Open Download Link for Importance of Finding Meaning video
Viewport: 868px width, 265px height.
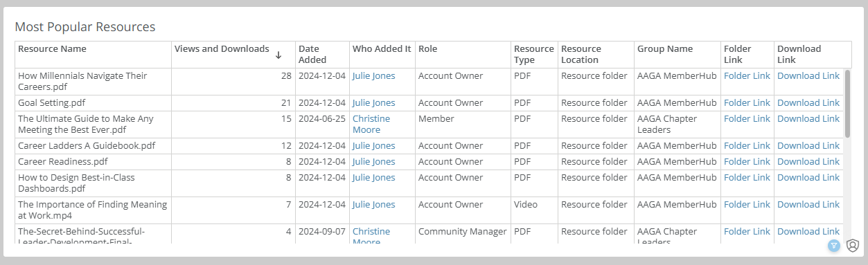(808, 205)
